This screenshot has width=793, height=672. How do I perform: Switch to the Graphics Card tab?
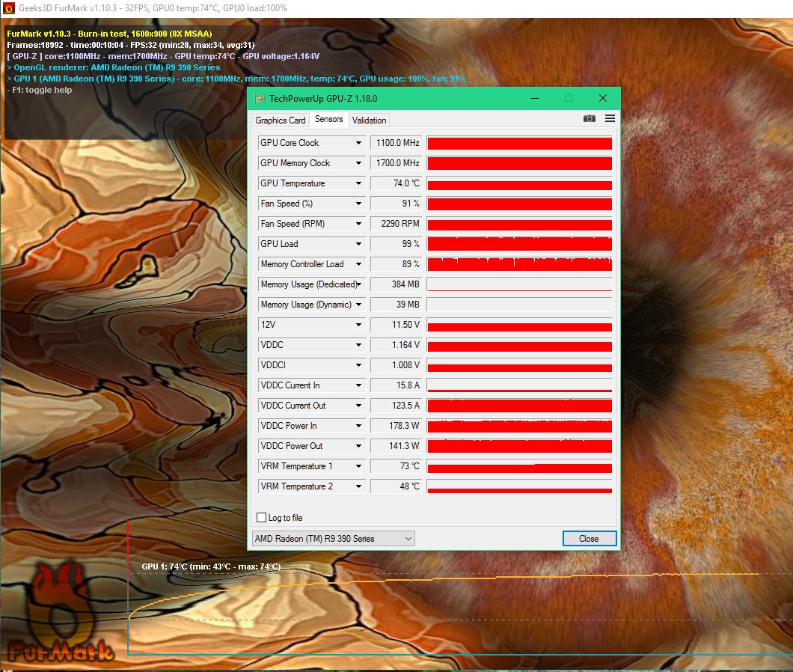coord(281,120)
